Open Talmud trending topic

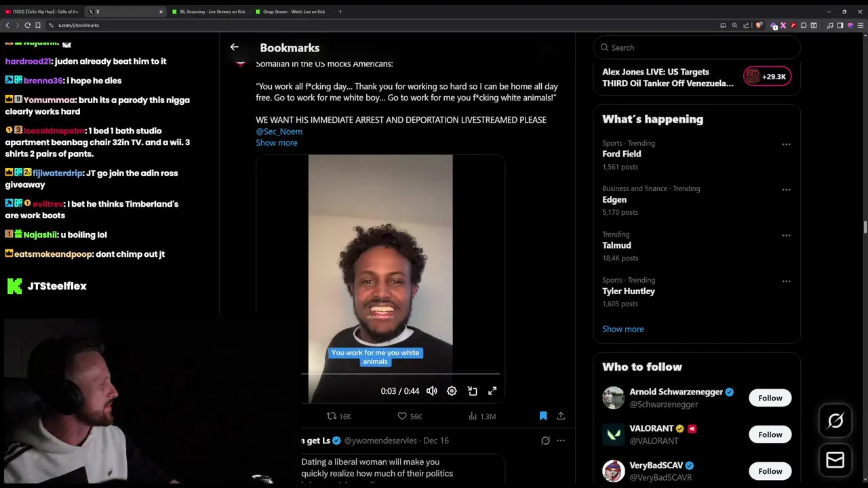pos(616,245)
